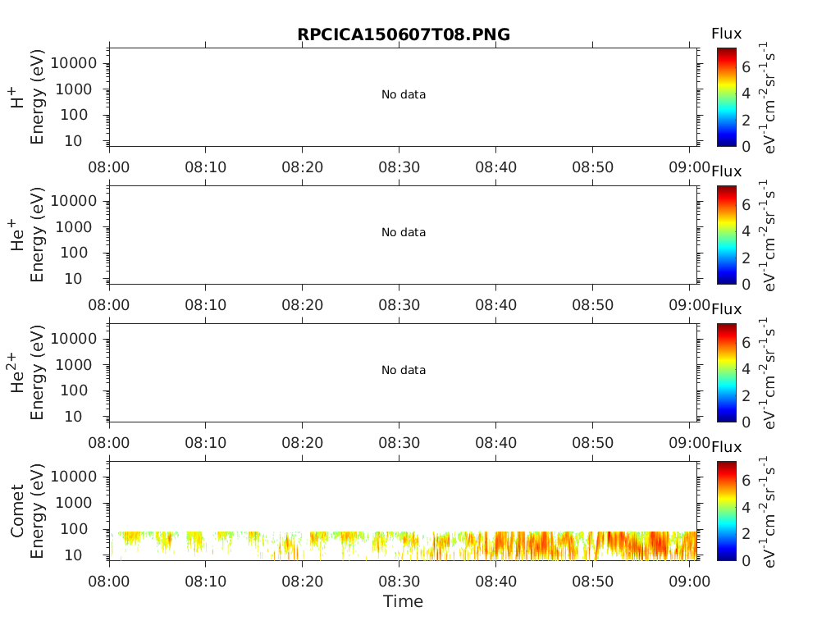Select the 'No data' label in He2+ panel

point(404,370)
